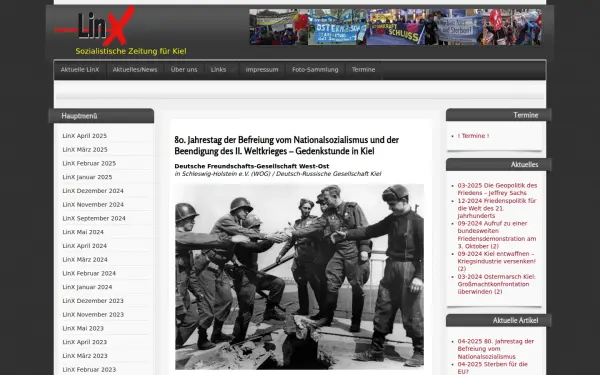Go to Aktuelles/News in the navigation bar
600x375 pixels.
click(x=135, y=70)
